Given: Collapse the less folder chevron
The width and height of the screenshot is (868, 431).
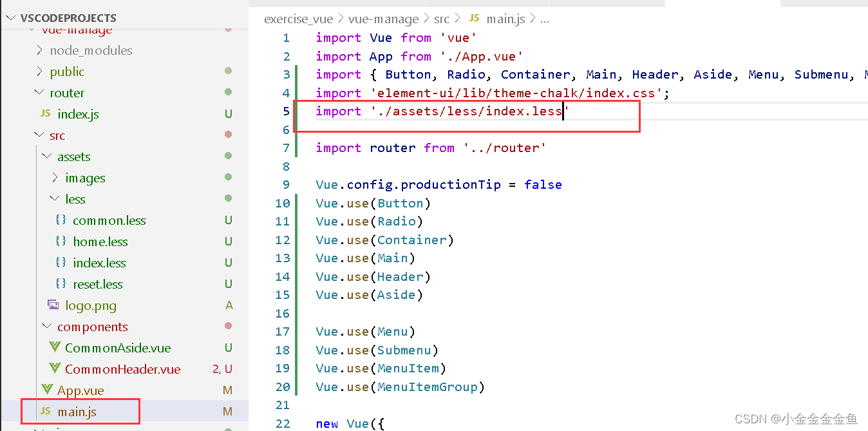Looking at the screenshot, I should coord(55,199).
